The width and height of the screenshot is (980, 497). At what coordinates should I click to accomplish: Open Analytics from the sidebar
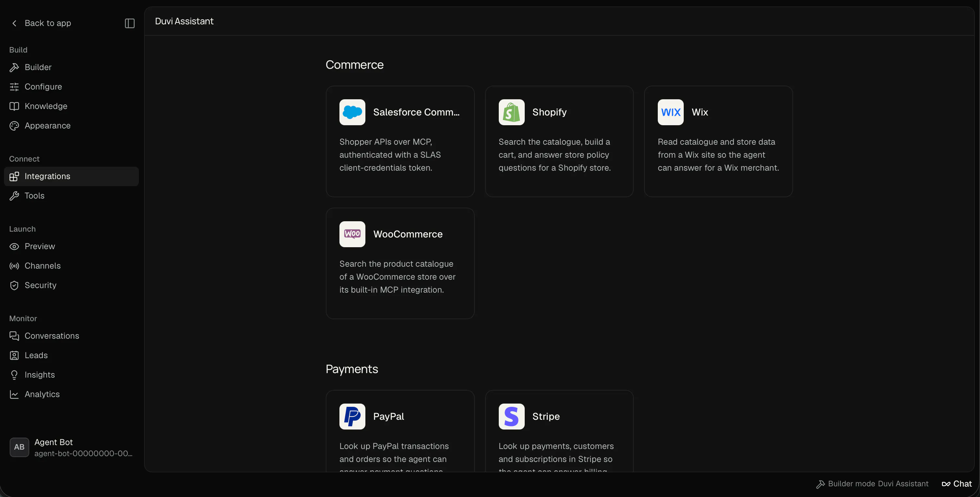tap(71, 394)
